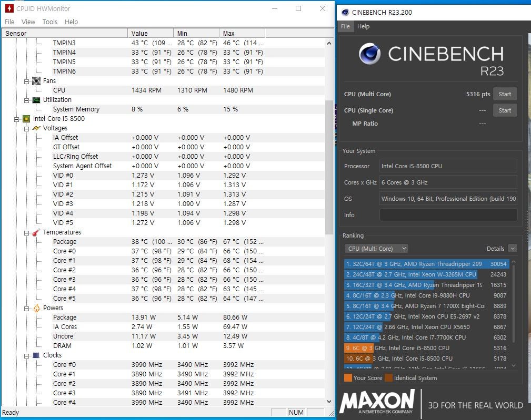
Task: Select rank 10 Core i5-8500 score 5178
Action: (x=426, y=358)
